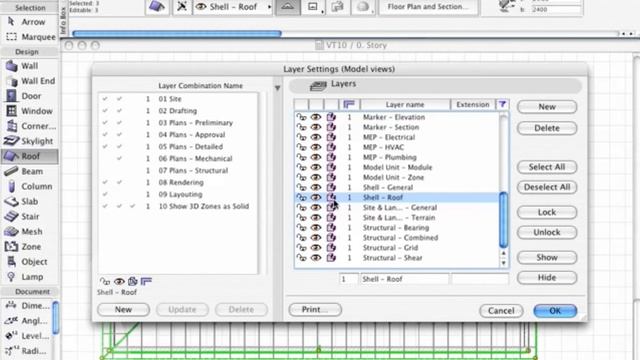Select the Dimension tool
640x360 pixels.
(27, 306)
